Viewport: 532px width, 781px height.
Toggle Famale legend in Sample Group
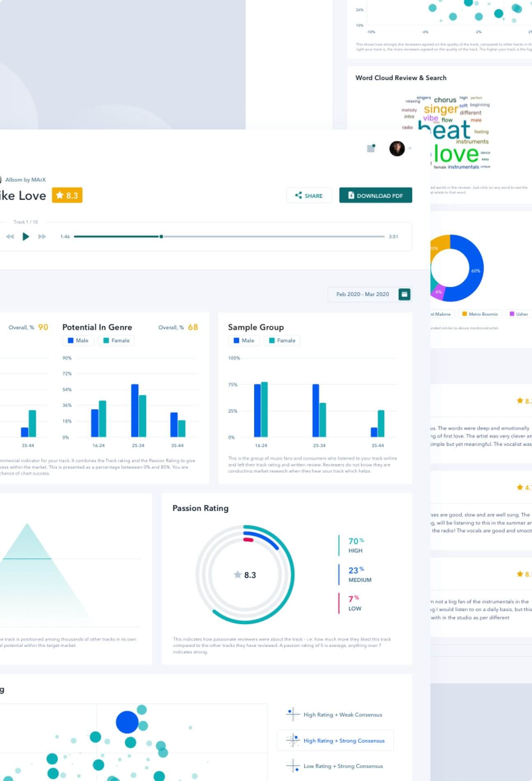point(282,340)
